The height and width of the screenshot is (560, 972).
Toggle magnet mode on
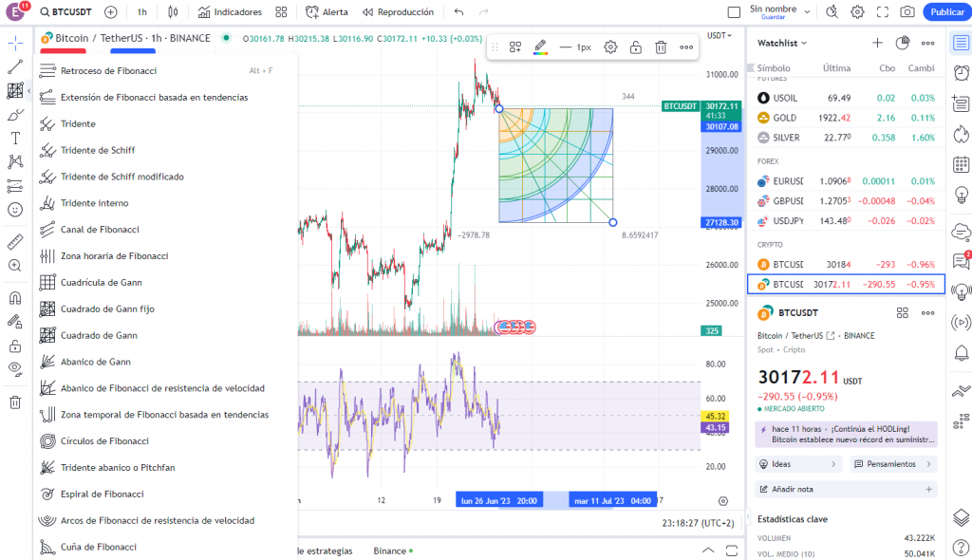pos(14,295)
